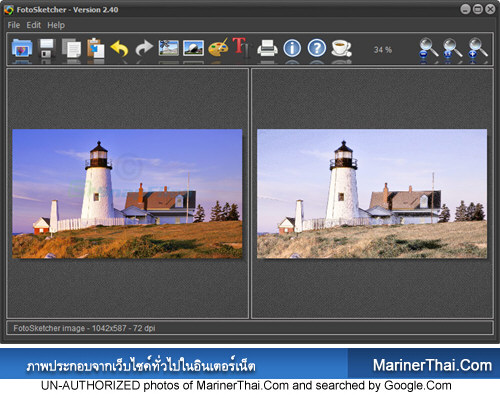Print the image with the printer icon
This screenshot has height=398, width=500.
[267, 48]
